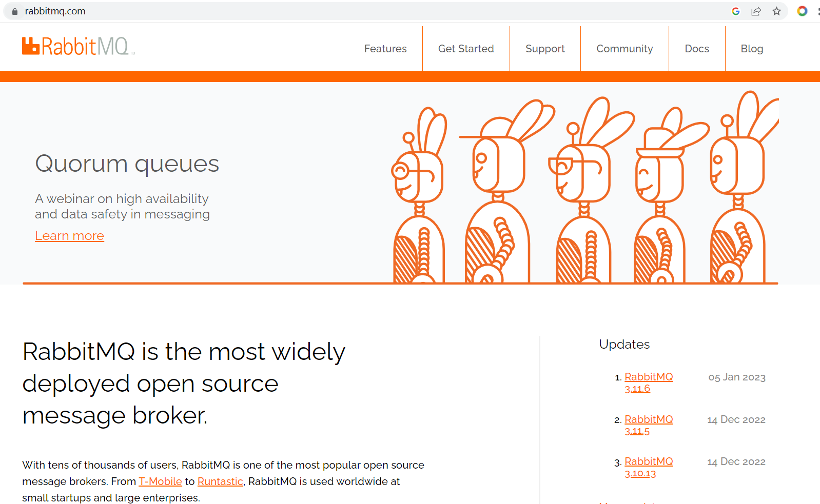Click the Google icon in address bar
Screen dimensions: 820x504
point(735,11)
